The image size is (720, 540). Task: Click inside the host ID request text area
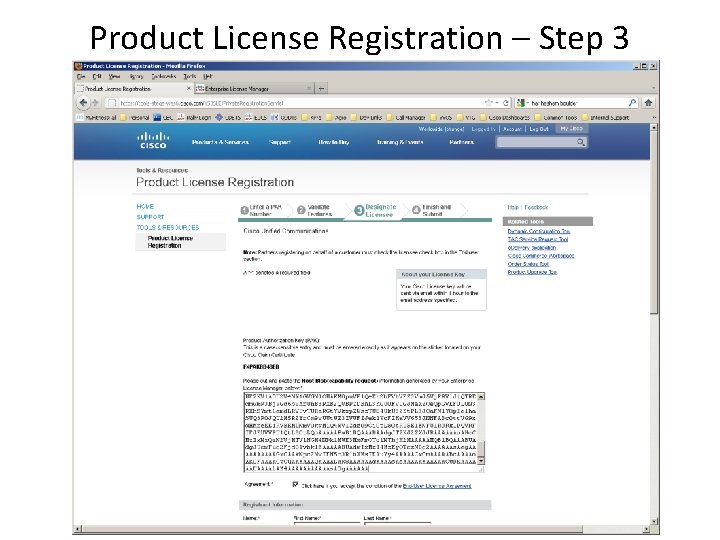tap(360, 432)
